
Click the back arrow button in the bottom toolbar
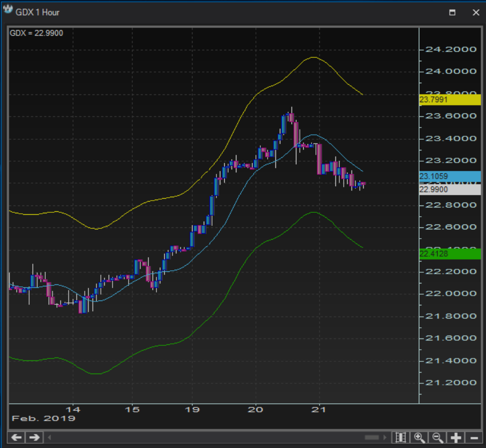point(16,437)
